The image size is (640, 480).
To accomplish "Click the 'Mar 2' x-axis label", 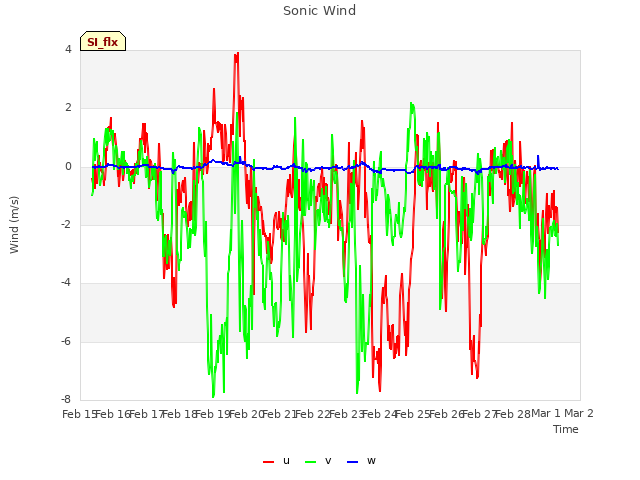I will tap(579, 414).
